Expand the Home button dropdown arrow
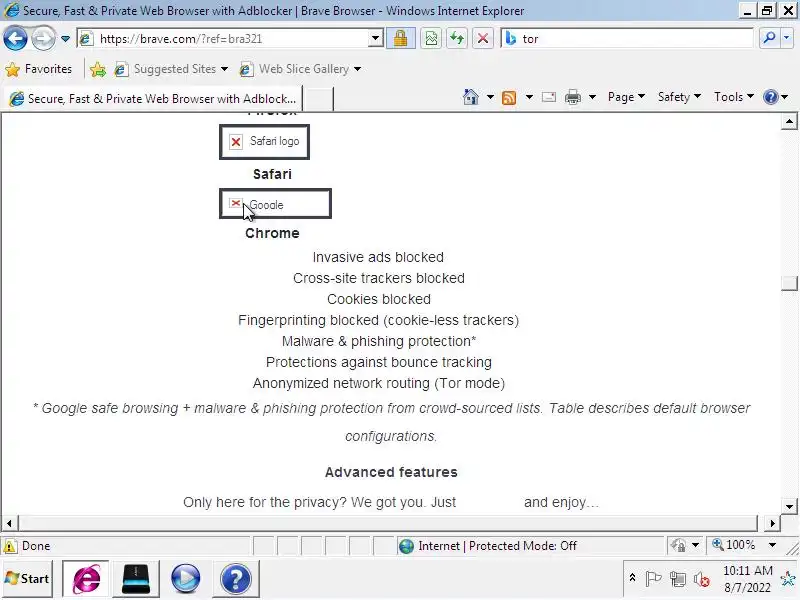Image resolution: width=800 pixels, height=600 pixels. coord(490,97)
